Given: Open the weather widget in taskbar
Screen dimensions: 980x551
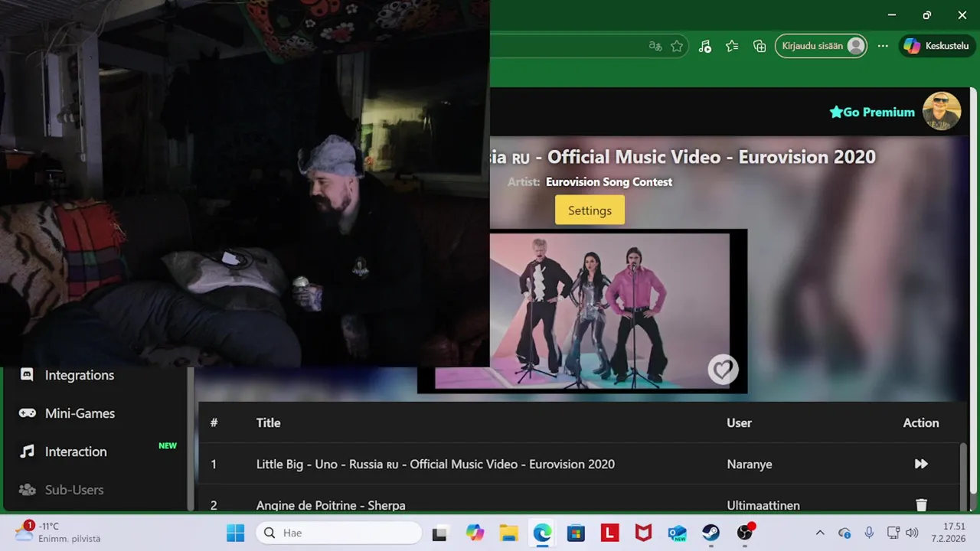Looking at the screenshot, I should (x=58, y=533).
